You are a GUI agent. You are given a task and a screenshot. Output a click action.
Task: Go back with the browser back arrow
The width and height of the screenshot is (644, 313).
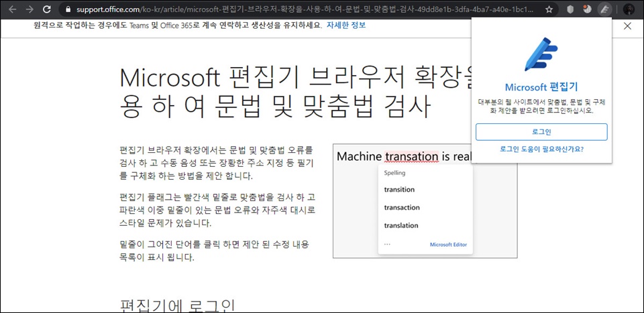coord(12,9)
